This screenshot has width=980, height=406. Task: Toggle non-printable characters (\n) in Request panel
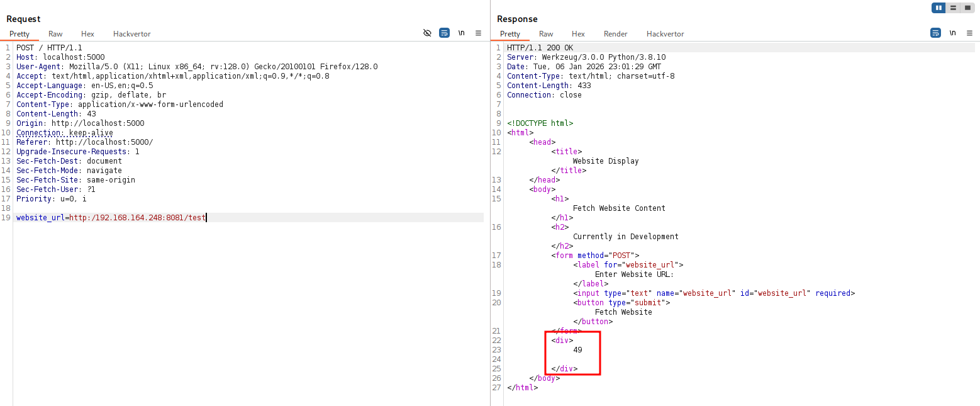[461, 33]
